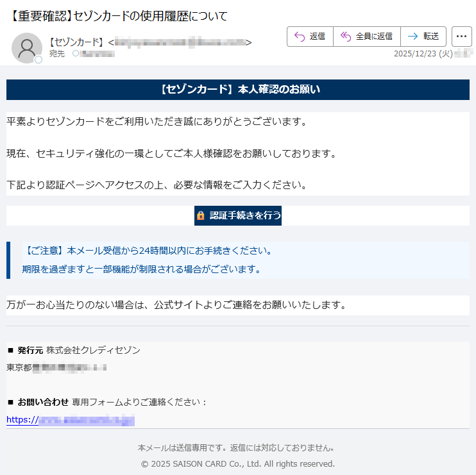Click the presence status circle on the avatar
The image size is (476, 475).
coord(38,60)
